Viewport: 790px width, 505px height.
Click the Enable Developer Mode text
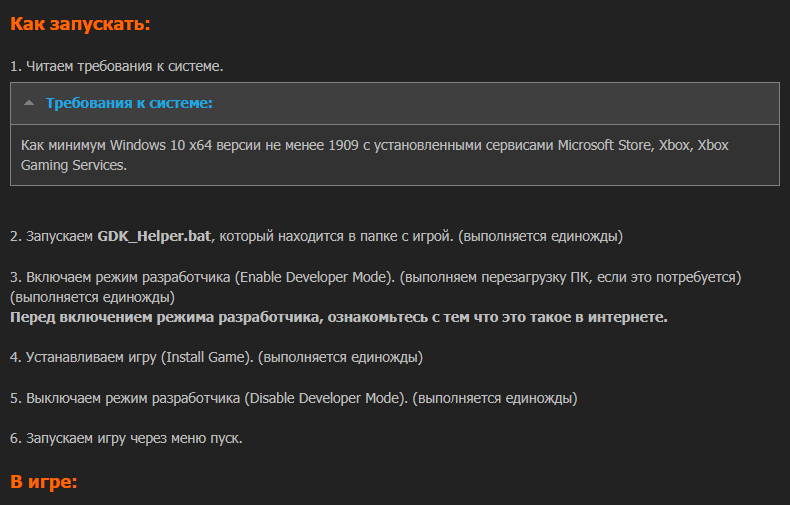click(313, 277)
